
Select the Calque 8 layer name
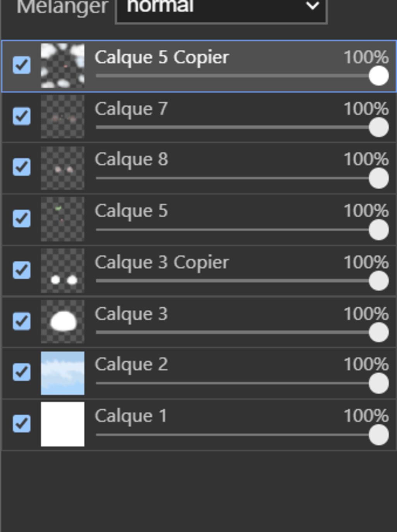click(131, 159)
